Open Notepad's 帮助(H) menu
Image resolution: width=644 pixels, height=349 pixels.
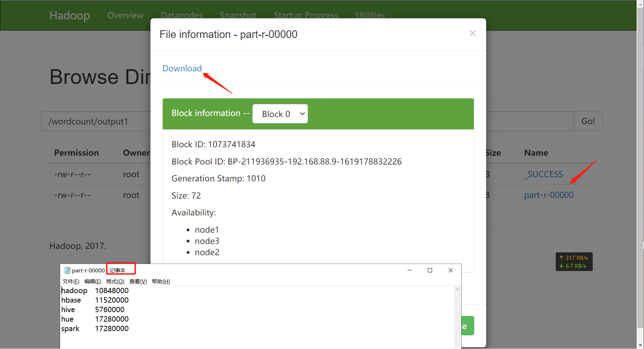(161, 282)
